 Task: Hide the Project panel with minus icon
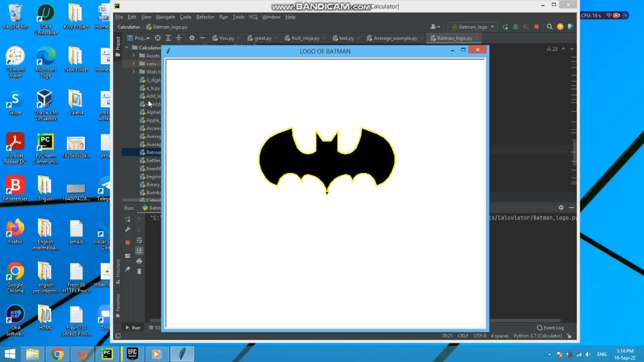[x=202, y=38]
